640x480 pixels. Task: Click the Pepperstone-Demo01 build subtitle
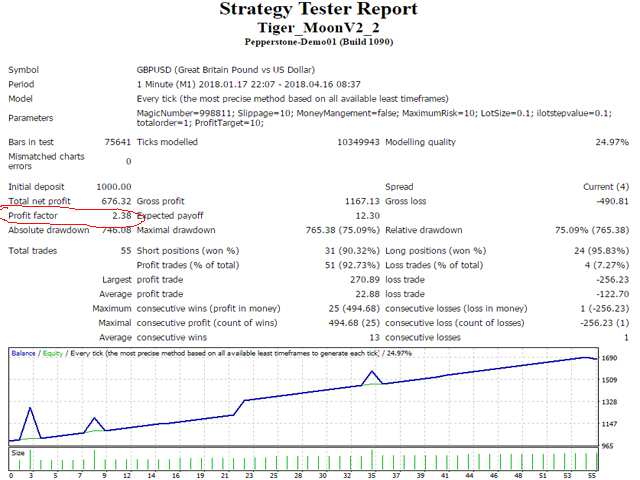(319, 42)
